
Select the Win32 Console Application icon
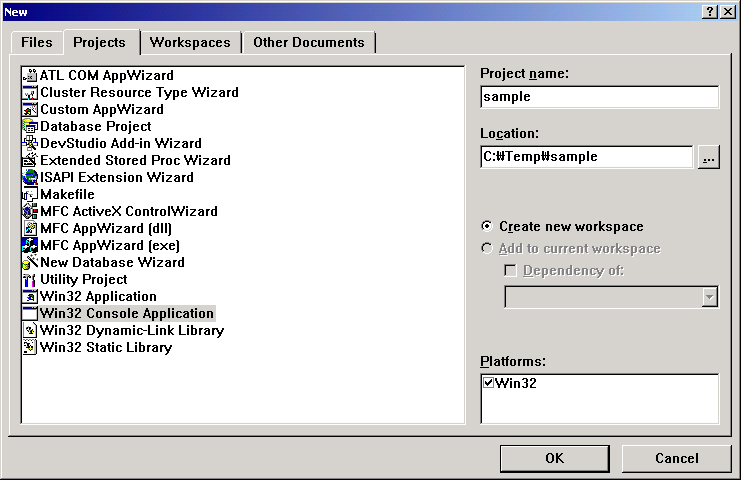tap(30, 313)
